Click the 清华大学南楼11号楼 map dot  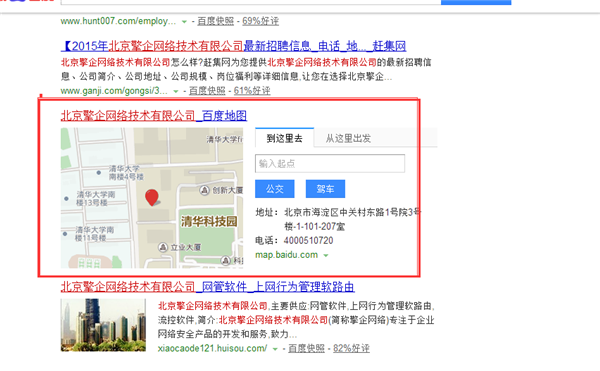[x=65, y=233]
